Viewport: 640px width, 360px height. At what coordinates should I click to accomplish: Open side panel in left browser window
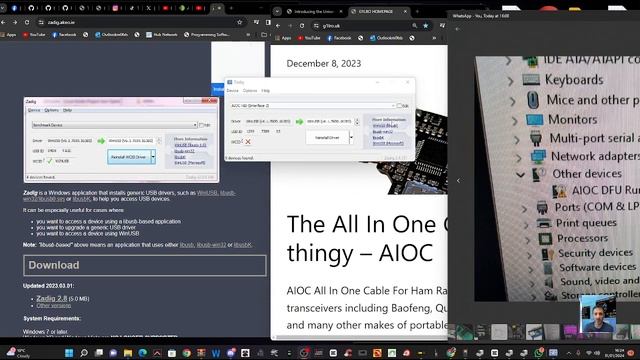pos(268,22)
